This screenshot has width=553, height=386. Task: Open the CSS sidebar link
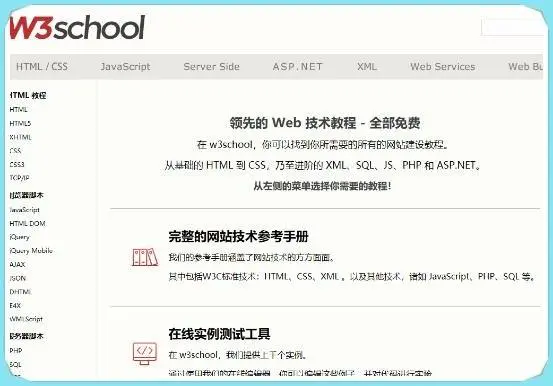(x=15, y=151)
